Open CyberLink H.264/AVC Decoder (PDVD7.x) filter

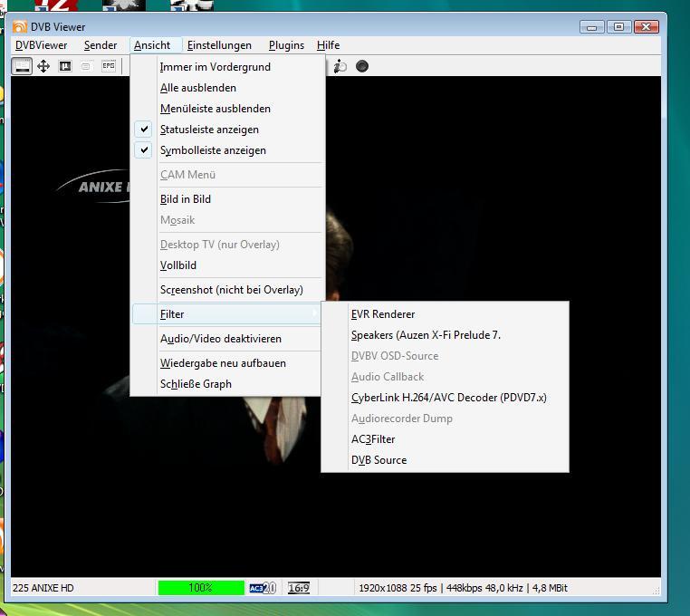[x=445, y=398]
